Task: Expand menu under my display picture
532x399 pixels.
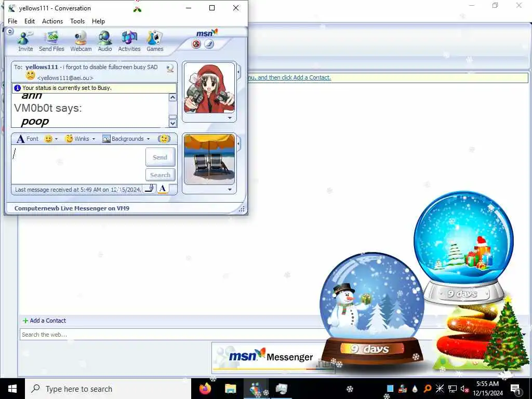Action: pos(230,190)
